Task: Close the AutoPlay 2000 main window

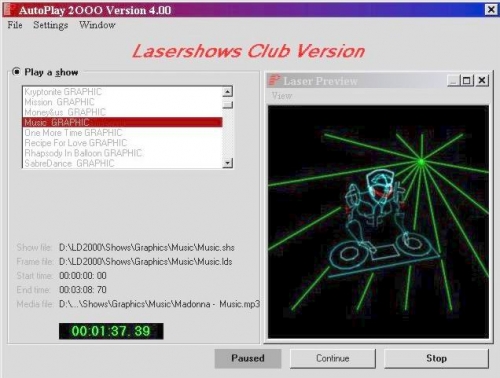Action: point(491,9)
